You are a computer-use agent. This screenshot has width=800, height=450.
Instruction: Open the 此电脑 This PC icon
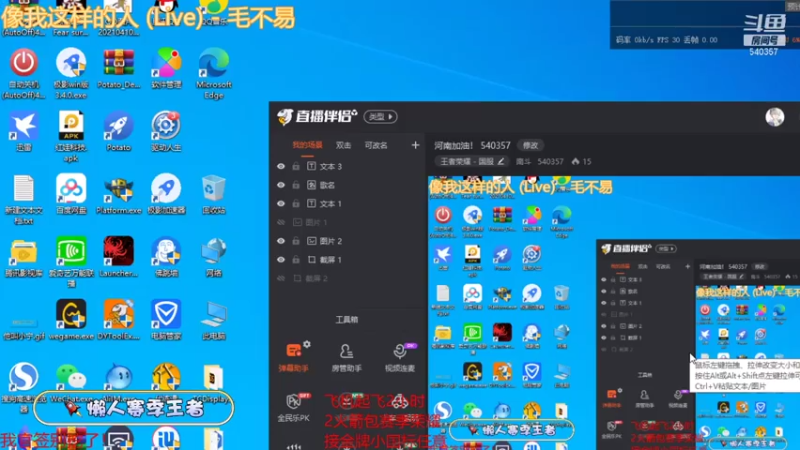point(214,320)
